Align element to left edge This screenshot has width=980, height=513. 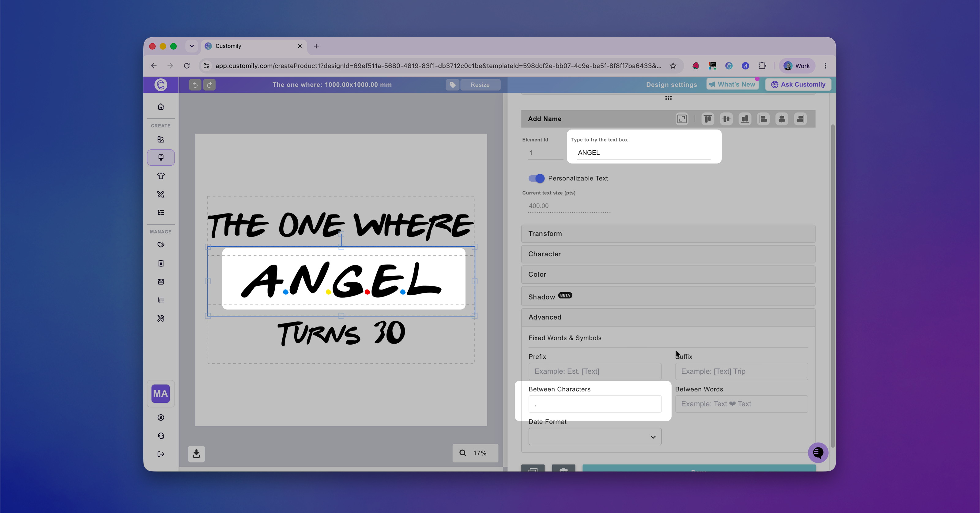point(763,119)
